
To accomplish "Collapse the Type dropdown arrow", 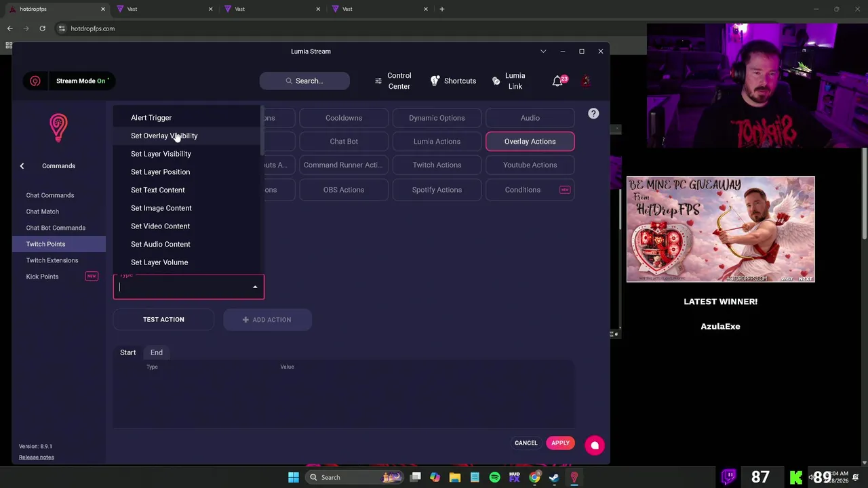I will pos(255,287).
